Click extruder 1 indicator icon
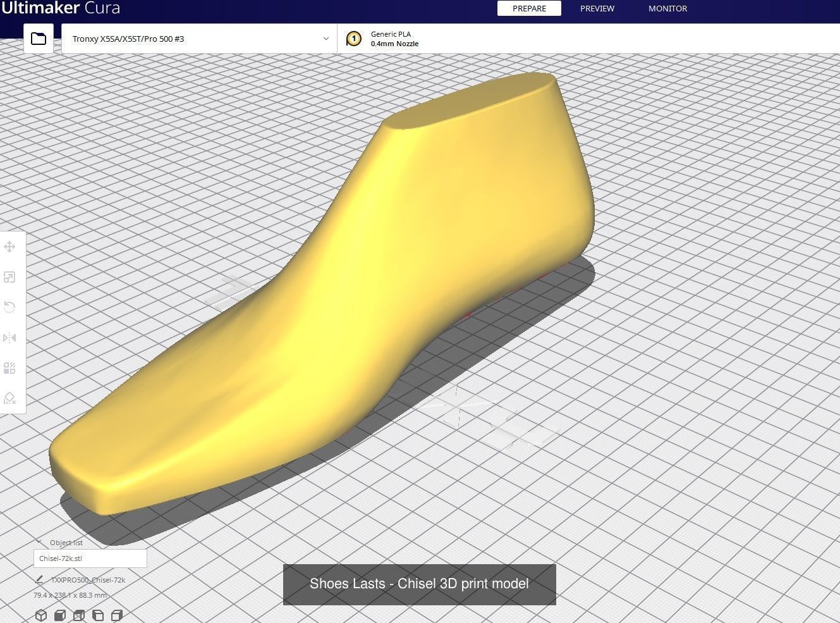Viewport: 840px width, 623px height. (354, 39)
